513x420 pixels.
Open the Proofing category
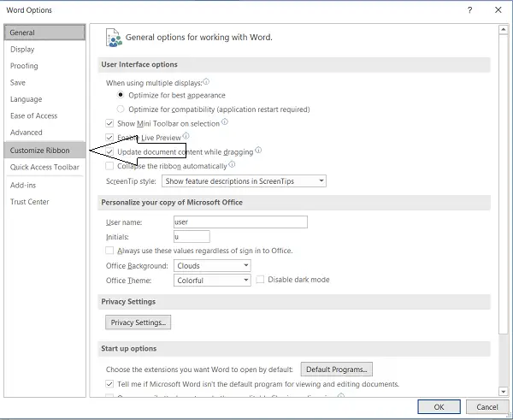coord(44,66)
